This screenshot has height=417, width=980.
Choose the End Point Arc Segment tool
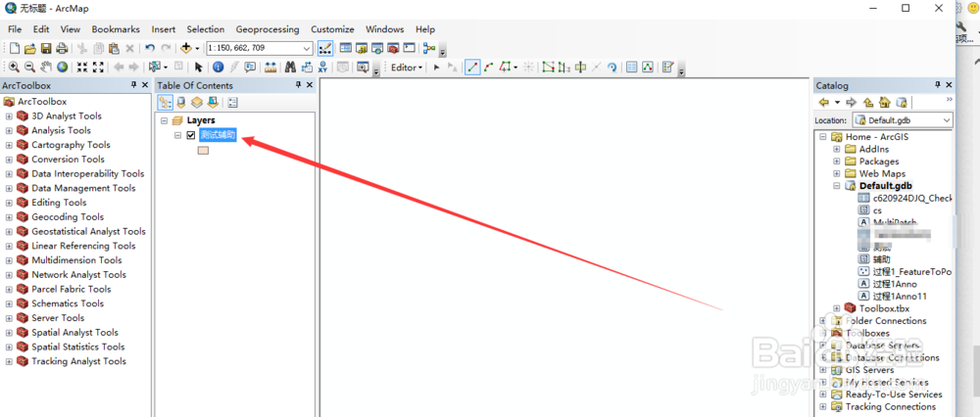(x=488, y=68)
